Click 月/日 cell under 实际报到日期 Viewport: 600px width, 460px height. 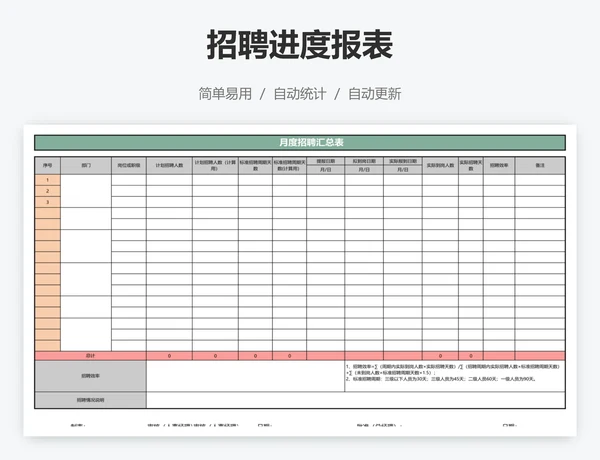click(x=403, y=170)
